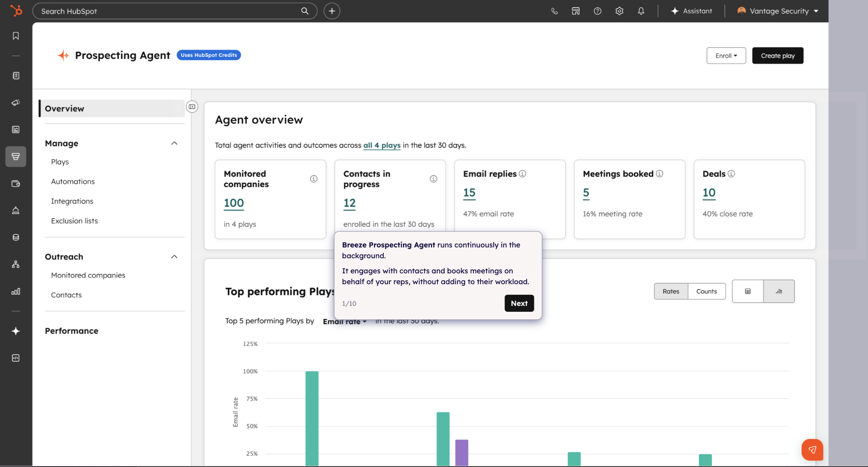
Task: Open the Service bell icon in the left rail
Action: (16, 210)
